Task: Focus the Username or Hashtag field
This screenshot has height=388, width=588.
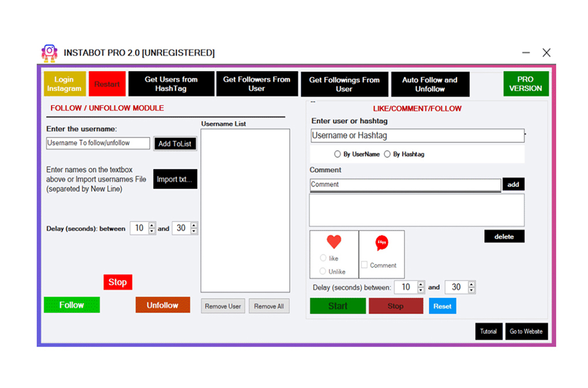Action: click(417, 135)
